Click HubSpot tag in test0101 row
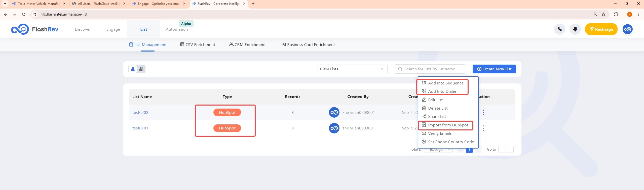This screenshot has height=190, width=644. point(227,128)
